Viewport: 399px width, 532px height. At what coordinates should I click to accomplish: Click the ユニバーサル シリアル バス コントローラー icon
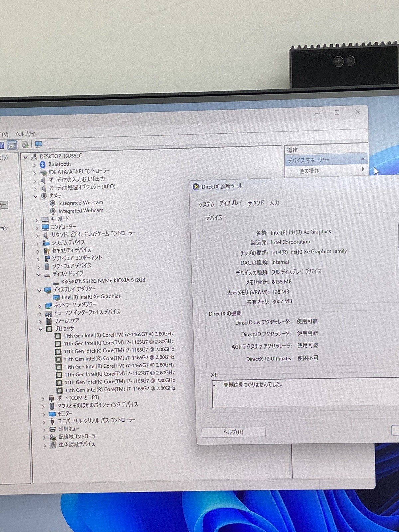click(x=52, y=421)
